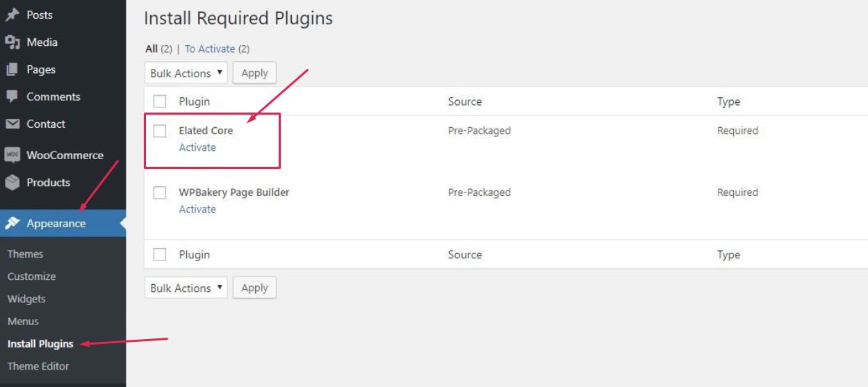
Task: Check the WPBakery Page Builder checkbox
Action: coord(160,192)
